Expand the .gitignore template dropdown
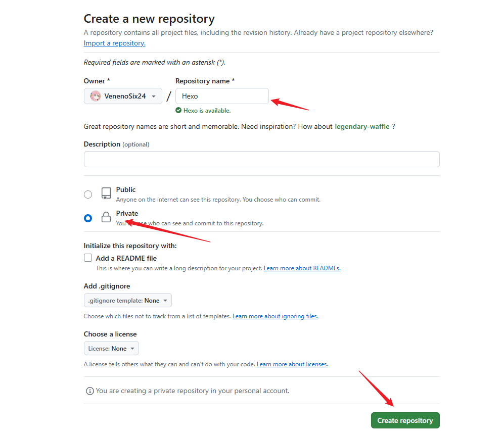The height and width of the screenshot is (436, 504). (x=127, y=301)
